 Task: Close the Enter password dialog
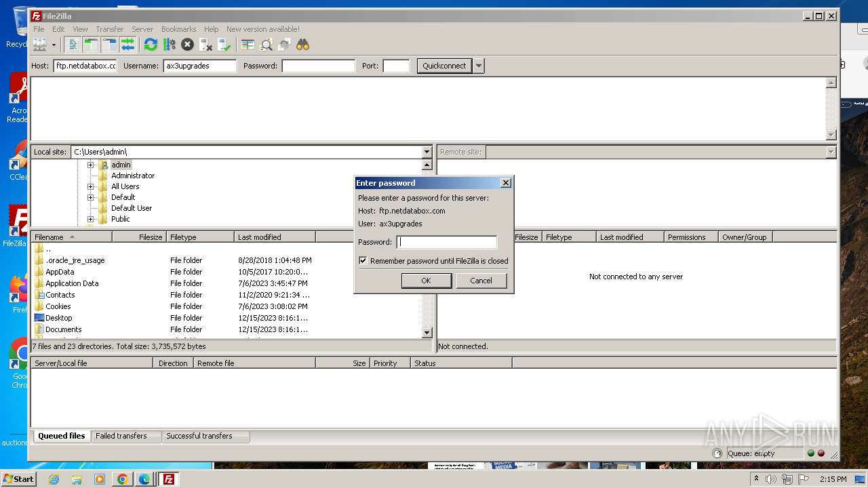pyautogui.click(x=505, y=183)
